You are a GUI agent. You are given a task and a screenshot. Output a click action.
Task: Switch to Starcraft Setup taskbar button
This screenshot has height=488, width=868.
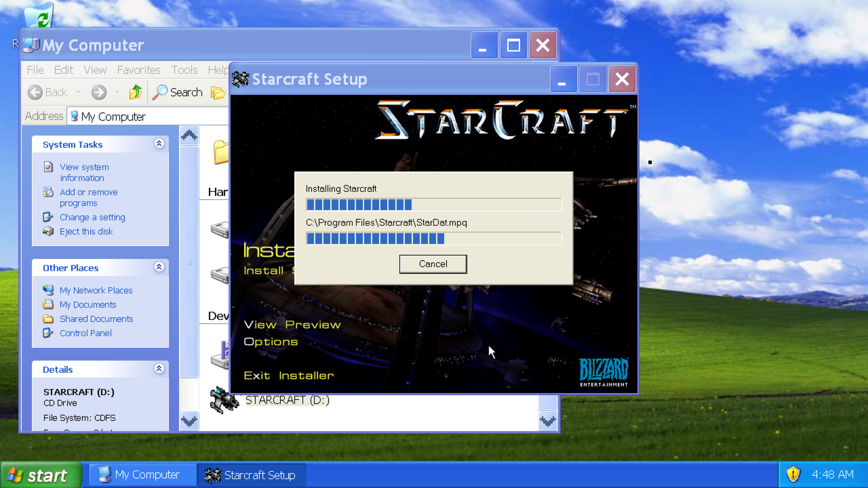(x=251, y=475)
